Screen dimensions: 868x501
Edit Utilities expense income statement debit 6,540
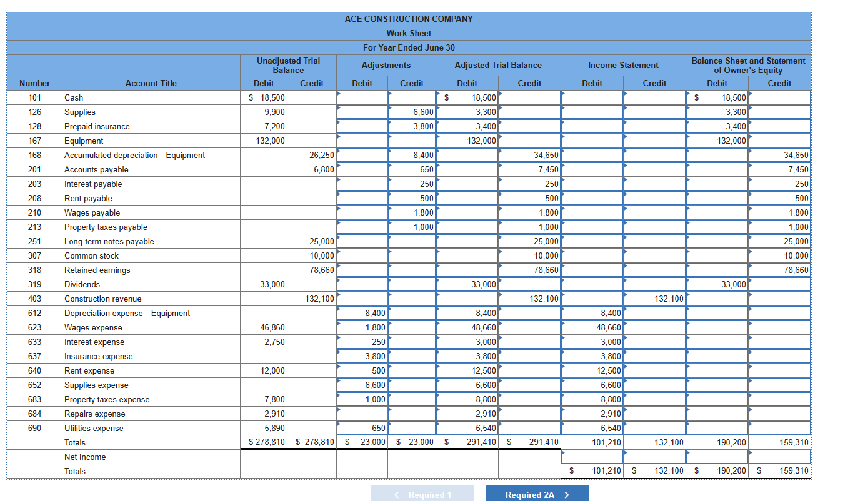coord(592,428)
